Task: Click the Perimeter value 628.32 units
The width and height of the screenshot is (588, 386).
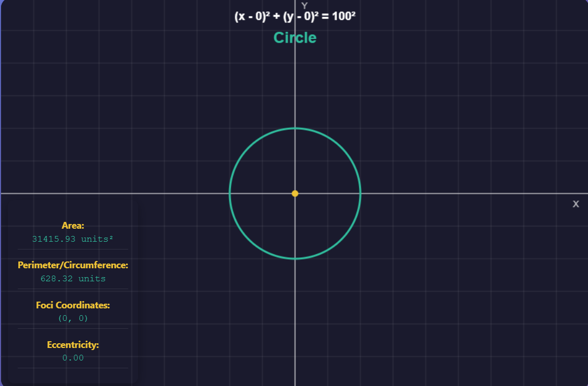Action: [x=72, y=279]
